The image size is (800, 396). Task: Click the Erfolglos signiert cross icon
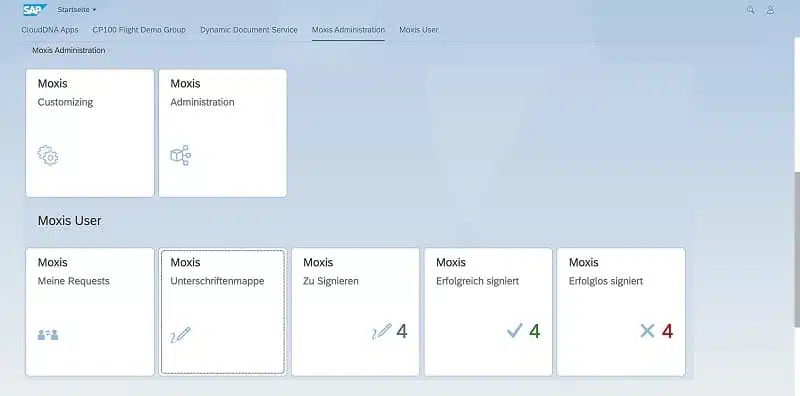[647, 331]
